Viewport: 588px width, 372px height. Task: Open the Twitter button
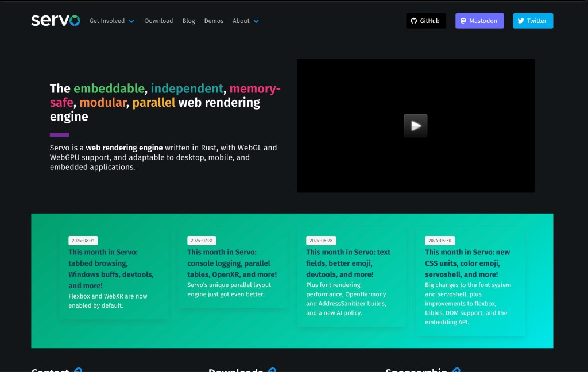(533, 21)
